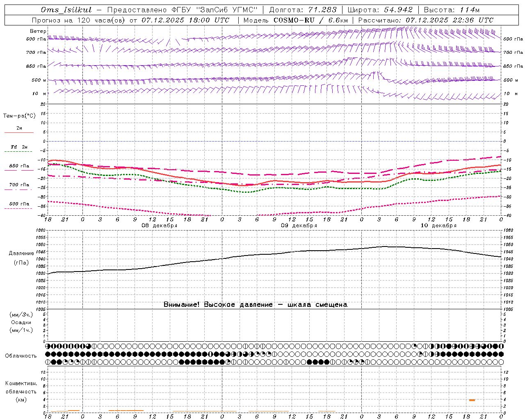The height and width of the screenshot is (420, 525).
Task: Click the Ветер wind panel label
Action: tap(38, 31)
